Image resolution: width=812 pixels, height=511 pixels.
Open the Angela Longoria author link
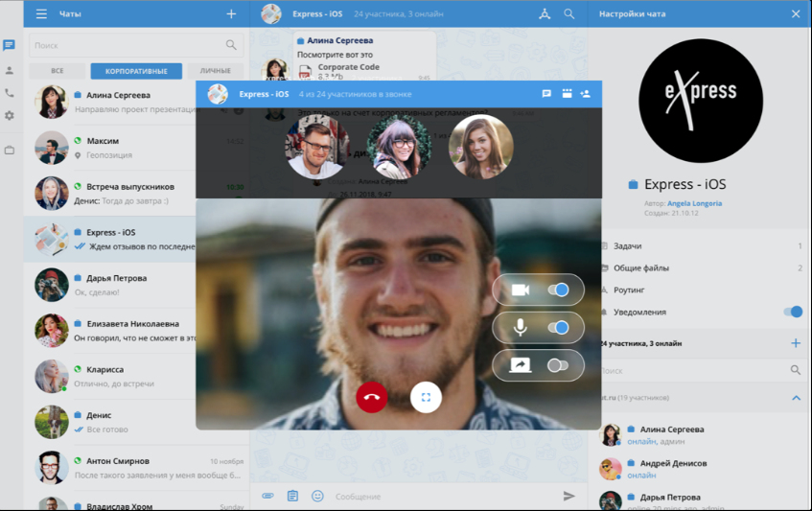tap(694, 203)
